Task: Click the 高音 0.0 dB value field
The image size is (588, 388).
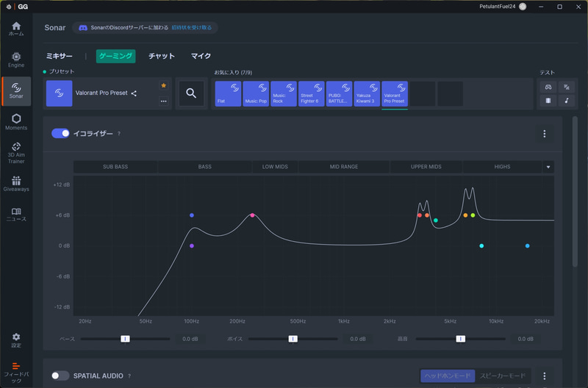Action: click(x=526, y=339)
